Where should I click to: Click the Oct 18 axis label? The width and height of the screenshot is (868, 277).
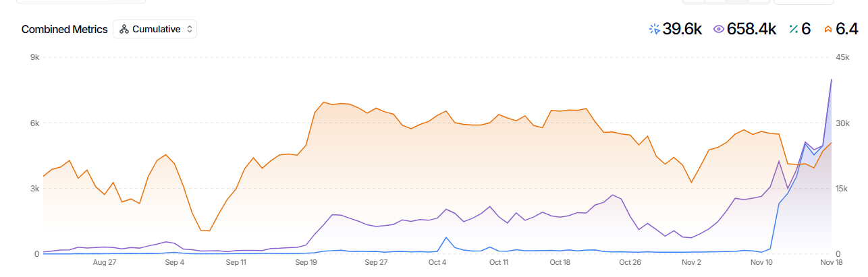point(560,262)
